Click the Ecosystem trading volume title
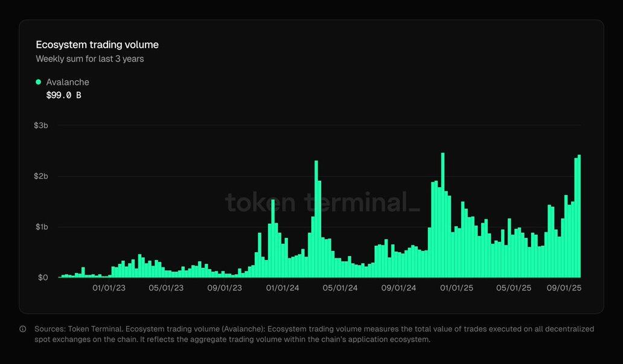The height and width of the screenshot is (364, 623). [x=97, y=45]
